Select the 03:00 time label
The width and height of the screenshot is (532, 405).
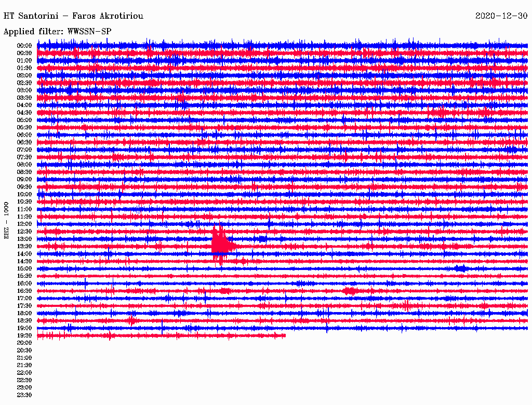pos(24,90)
